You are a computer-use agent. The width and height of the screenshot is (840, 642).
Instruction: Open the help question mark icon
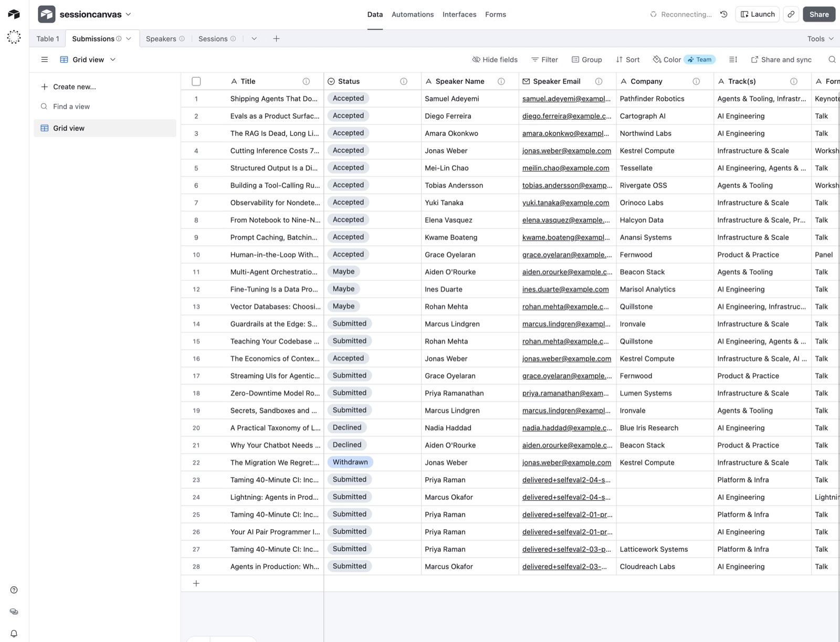14,590
